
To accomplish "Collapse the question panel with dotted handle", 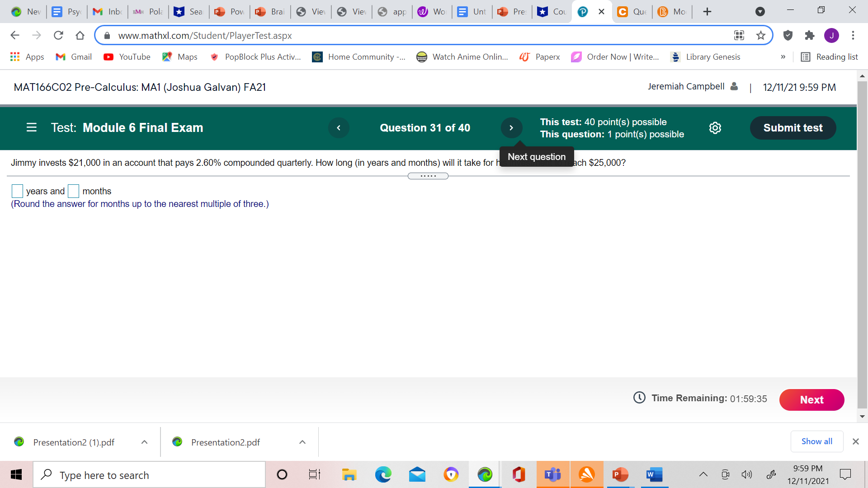I will [x=428, y=176].
